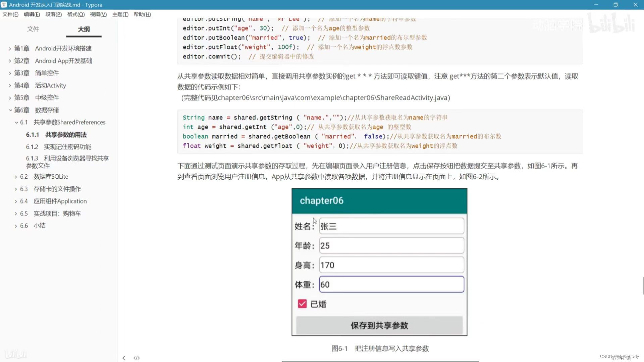Restore down the Typora window
Viewport: 644px width, 362px height.
click(x=615, y=5)
